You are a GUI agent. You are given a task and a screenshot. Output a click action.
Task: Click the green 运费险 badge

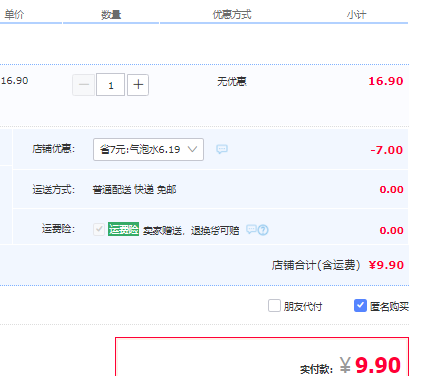[x=123, y=229]
